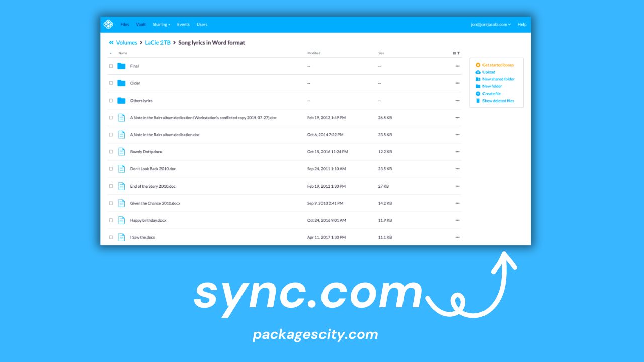This screenshot has width=644, height=362.
Task: Open the Help menu item
Action: [x=522, y=24]
